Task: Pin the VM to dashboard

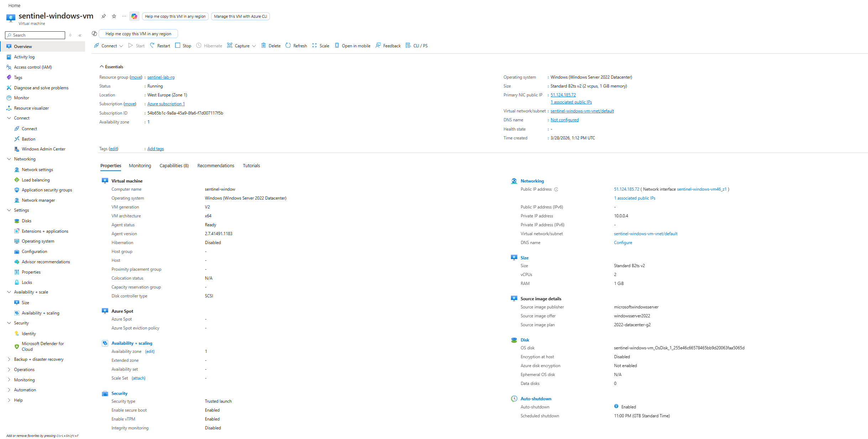Action: pyautogui.click(x=104, y=16)
